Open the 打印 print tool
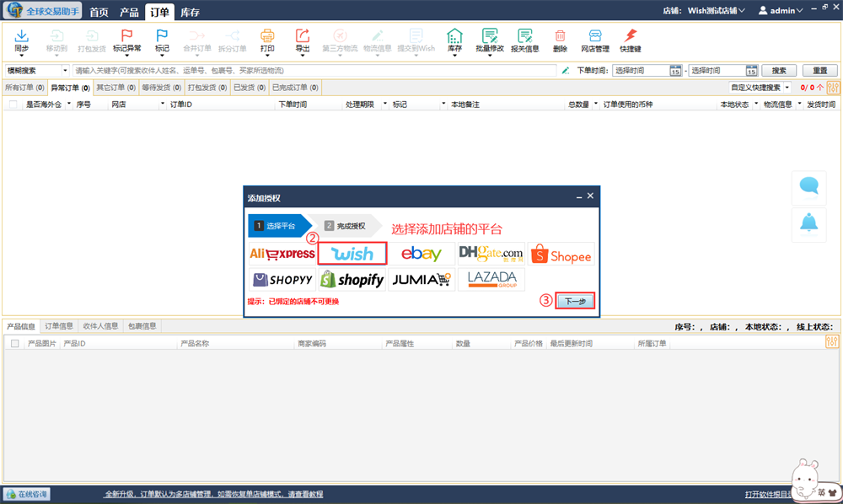Image resolution: width=843 pixels, height=504 pixels. click(267, 35)
